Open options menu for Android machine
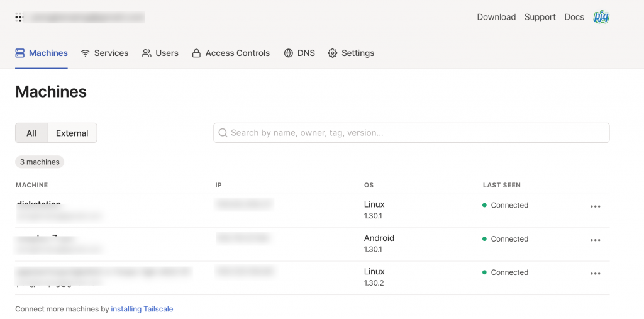The image size is (644, 319). tap(595, 240)
